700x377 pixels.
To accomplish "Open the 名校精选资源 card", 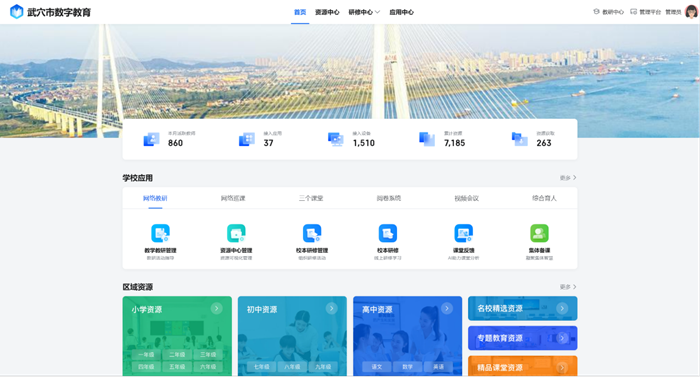I will click(522, 308).
